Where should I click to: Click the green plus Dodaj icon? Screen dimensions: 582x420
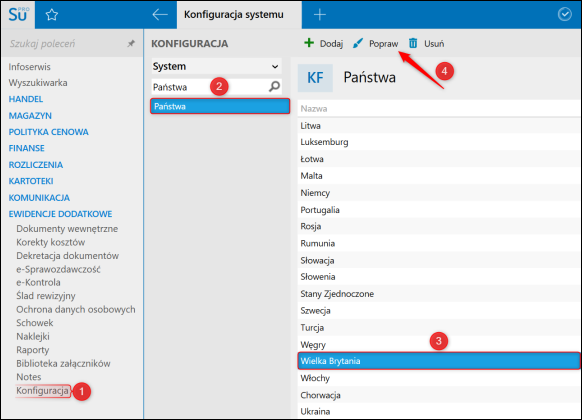pos(309,43)
